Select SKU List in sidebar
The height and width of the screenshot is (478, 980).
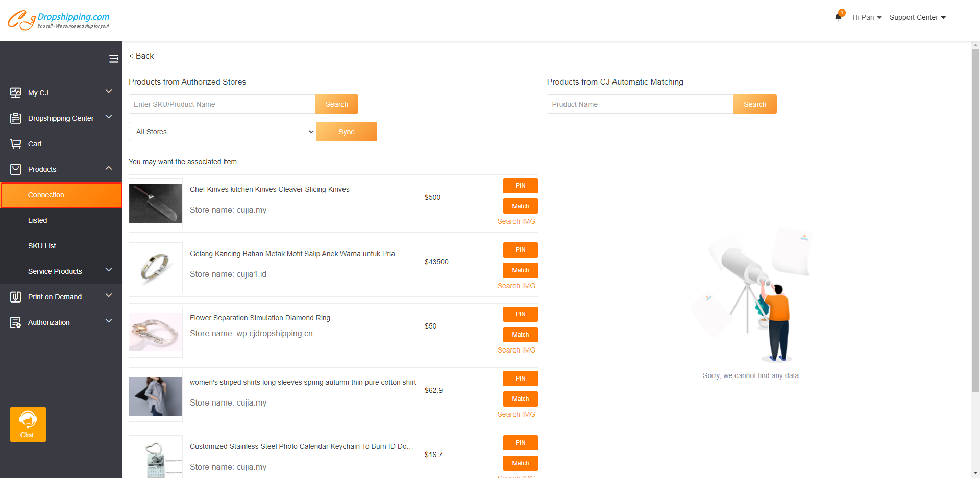pos(42,246)
